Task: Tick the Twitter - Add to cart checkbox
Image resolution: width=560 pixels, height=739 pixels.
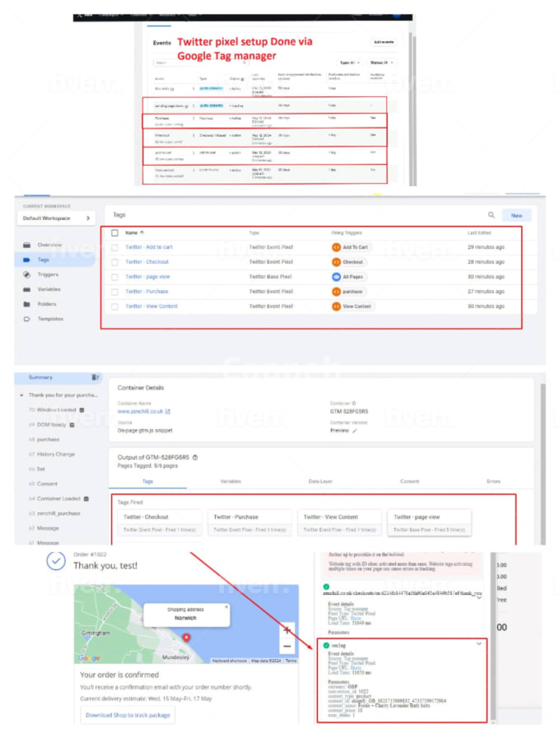Action: [115, 247]
